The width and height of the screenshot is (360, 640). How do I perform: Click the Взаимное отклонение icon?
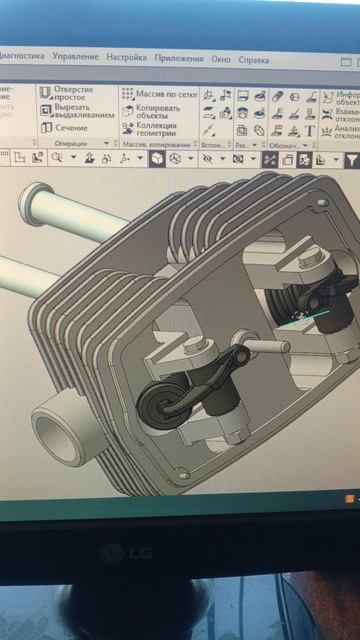(x=327, y=115)
